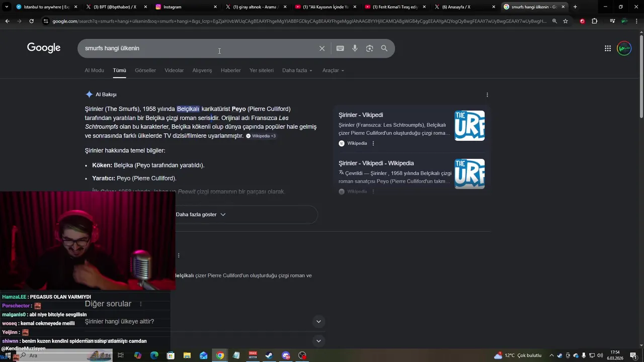Screen dimensions: 644x362
Task: Open File Explorer from the taskbar
Action: tap(187, 355)
